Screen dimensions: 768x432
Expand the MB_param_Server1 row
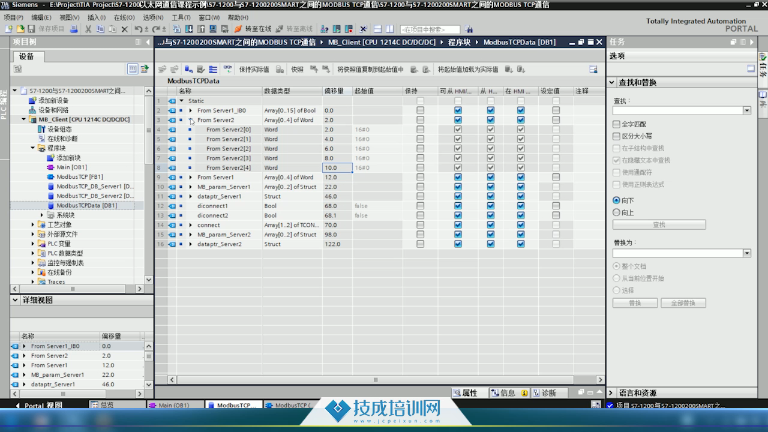[x=191, y=187]
